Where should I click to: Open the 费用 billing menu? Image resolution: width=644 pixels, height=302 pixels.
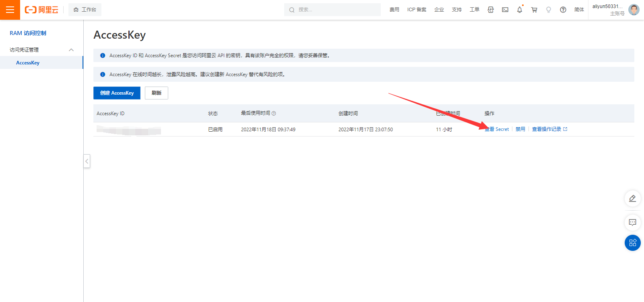tap(394, 10)
